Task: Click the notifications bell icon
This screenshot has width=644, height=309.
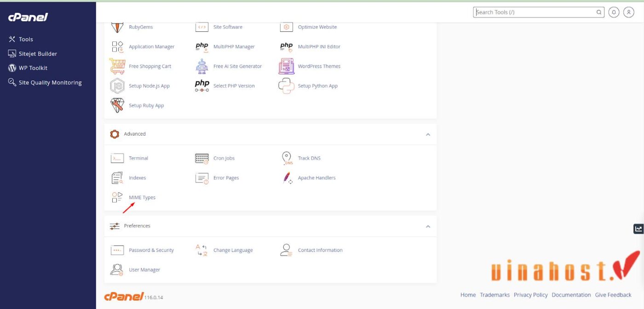Action: [x=614, y=12]
